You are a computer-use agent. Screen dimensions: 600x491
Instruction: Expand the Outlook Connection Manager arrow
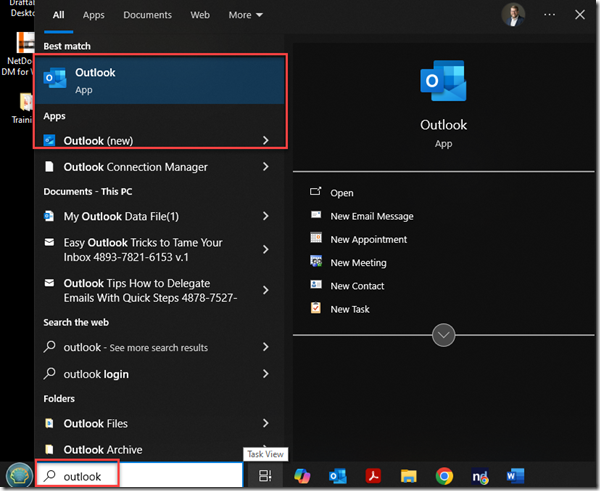[266, 166]
